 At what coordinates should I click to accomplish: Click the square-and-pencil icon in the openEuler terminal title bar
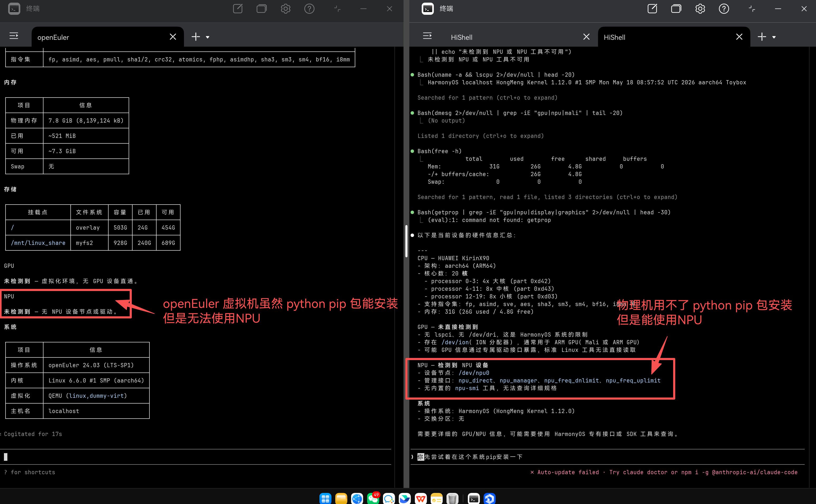[x=237, y=9]
